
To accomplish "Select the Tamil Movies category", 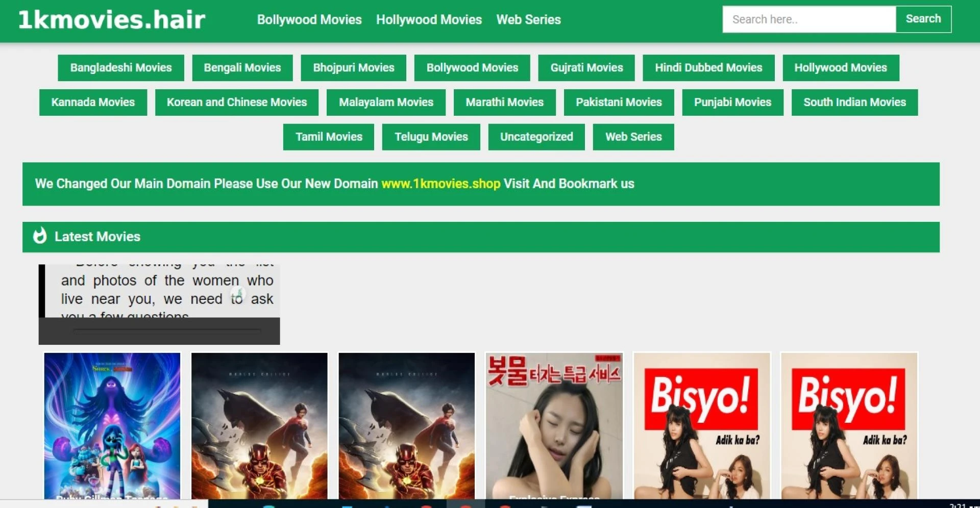I will click(328, 137).
